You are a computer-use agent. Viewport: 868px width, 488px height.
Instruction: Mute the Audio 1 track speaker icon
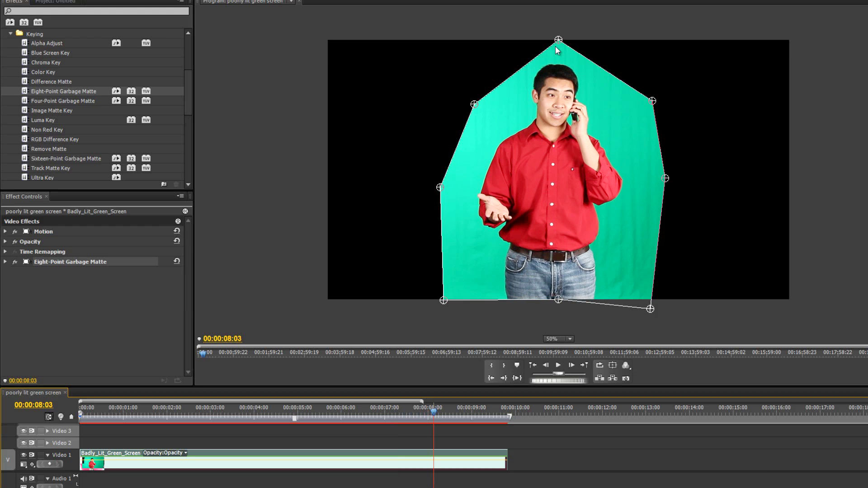pos(24,478)
